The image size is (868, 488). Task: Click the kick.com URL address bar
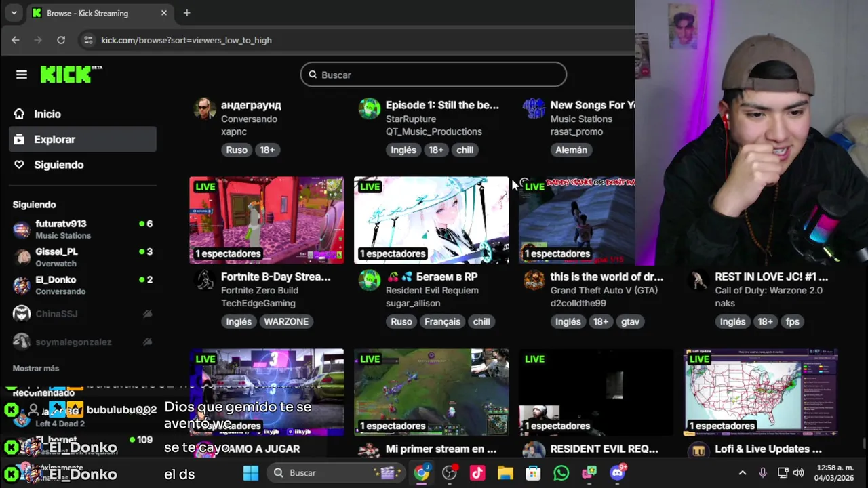[186, 40]
